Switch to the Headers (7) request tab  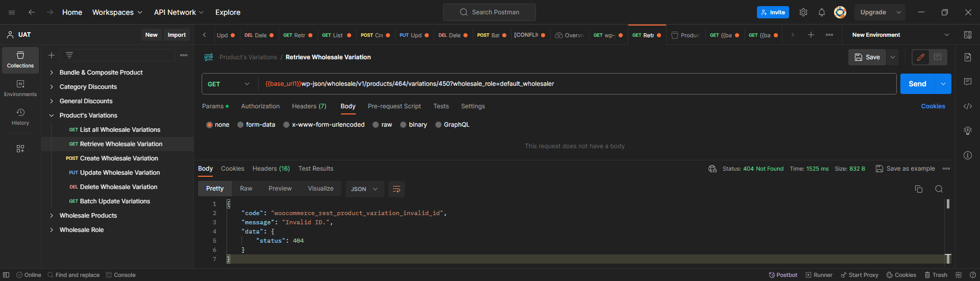coord(309,106)
